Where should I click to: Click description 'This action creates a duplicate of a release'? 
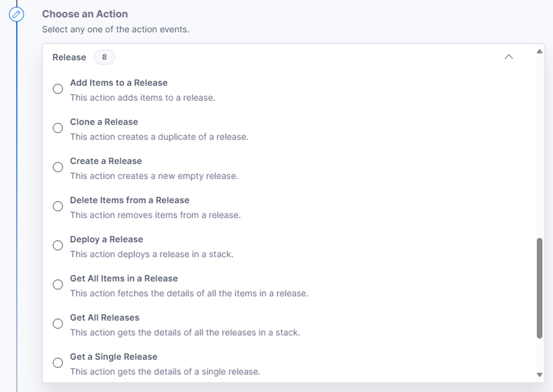[159, 137]
